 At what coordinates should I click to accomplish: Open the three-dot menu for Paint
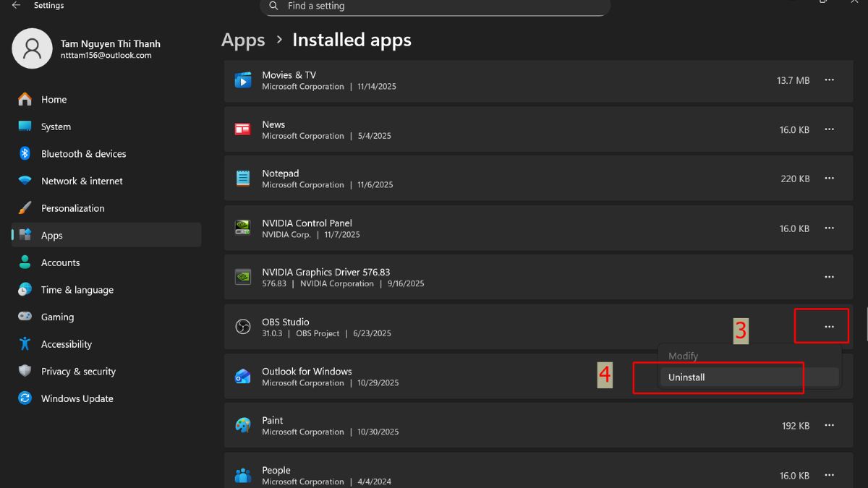point(829,426)
